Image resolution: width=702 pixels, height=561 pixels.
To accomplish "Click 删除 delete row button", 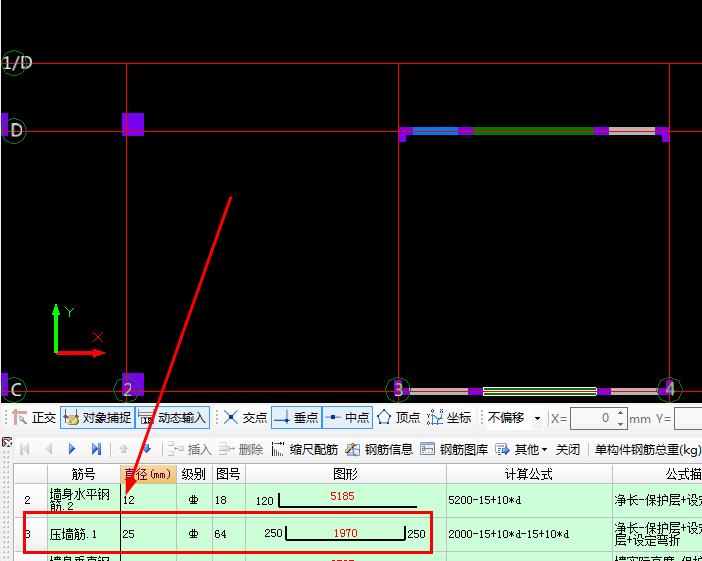I will coord(241,449).
